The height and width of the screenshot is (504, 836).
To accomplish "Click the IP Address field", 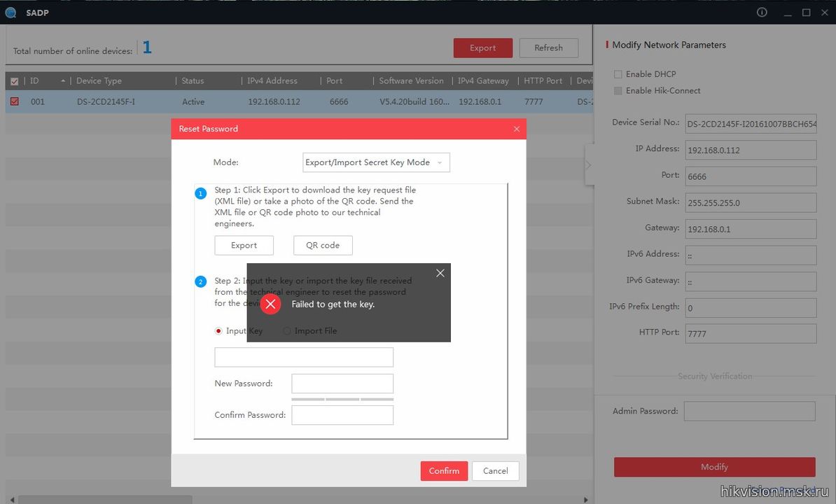I will click(751, 150).
